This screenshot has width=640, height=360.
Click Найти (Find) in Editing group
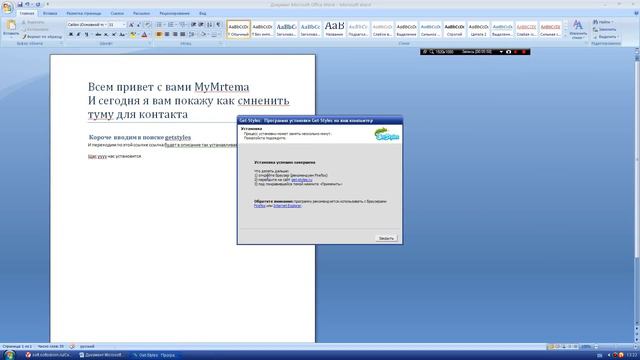604,22
